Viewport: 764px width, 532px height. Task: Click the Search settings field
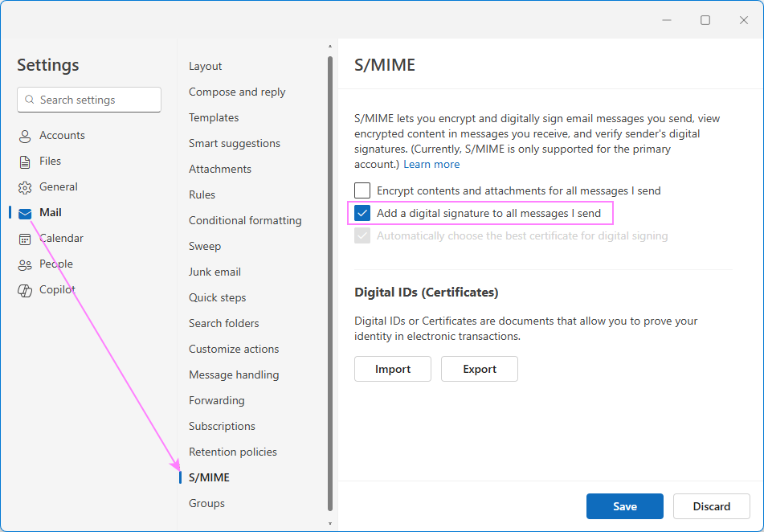(x=88, y=100)
